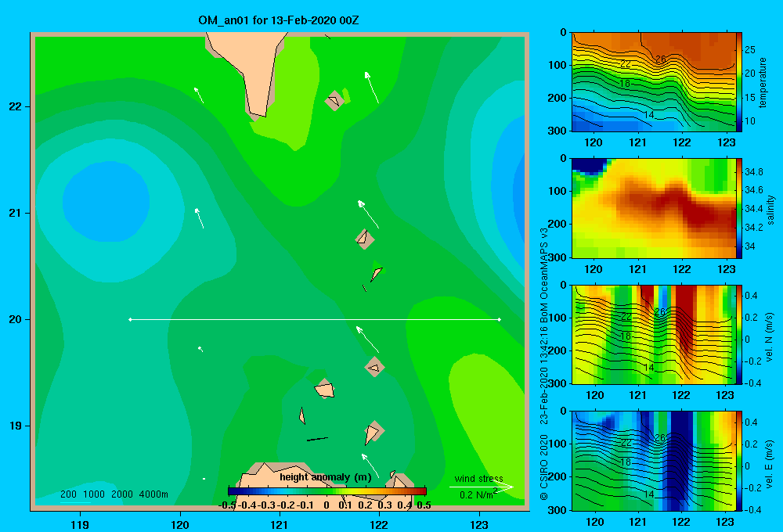Click the temperature color scale bar
Viewport: 783px width, 532px height.
coord(739,82)
